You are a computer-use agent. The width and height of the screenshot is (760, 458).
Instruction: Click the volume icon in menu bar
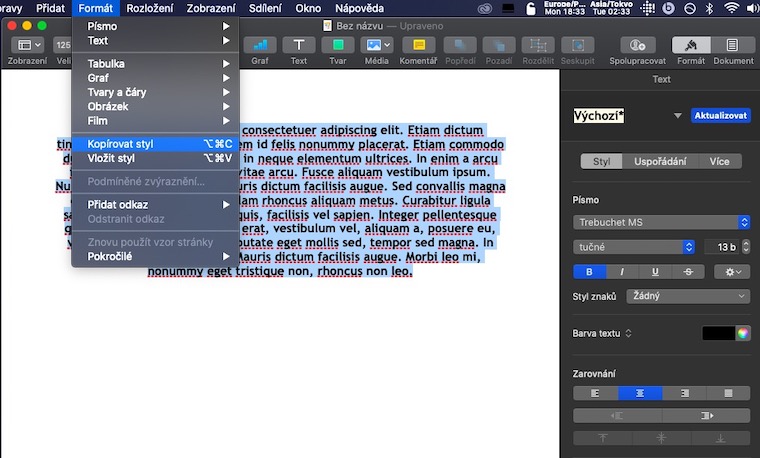(x=752, y=8)
